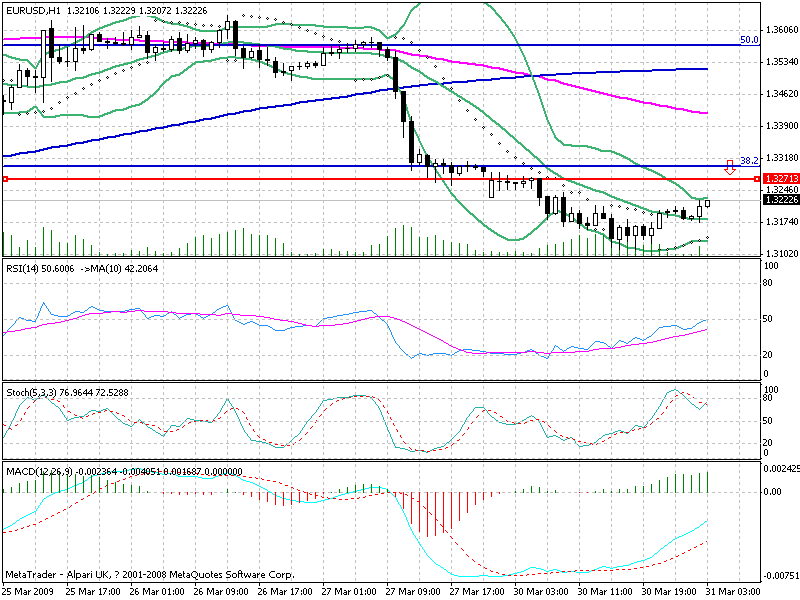Click the 0.00 MACD zero level label
This screenshot has height=600, width=800.
point(772,492)
